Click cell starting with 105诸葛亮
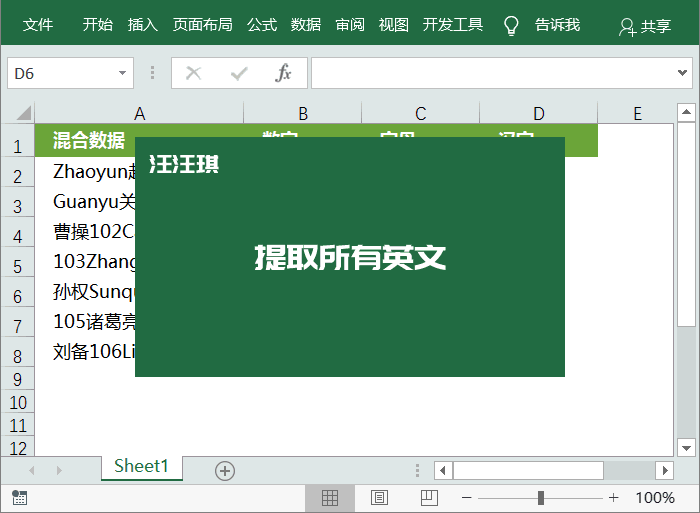The width and height of the screenshot is (700, 513). tap(85, 321)
